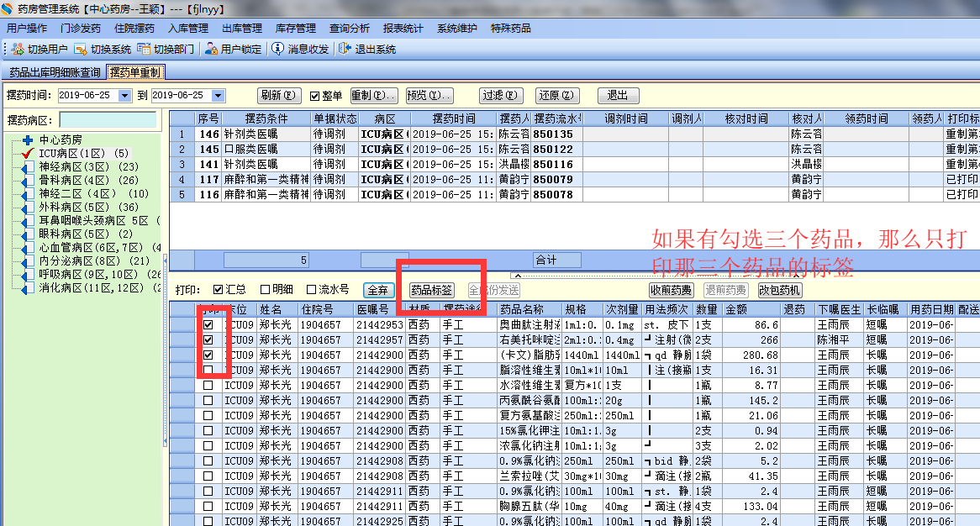
Task: Select the 摆药单重制 tab
Action: tap(135, 72)
